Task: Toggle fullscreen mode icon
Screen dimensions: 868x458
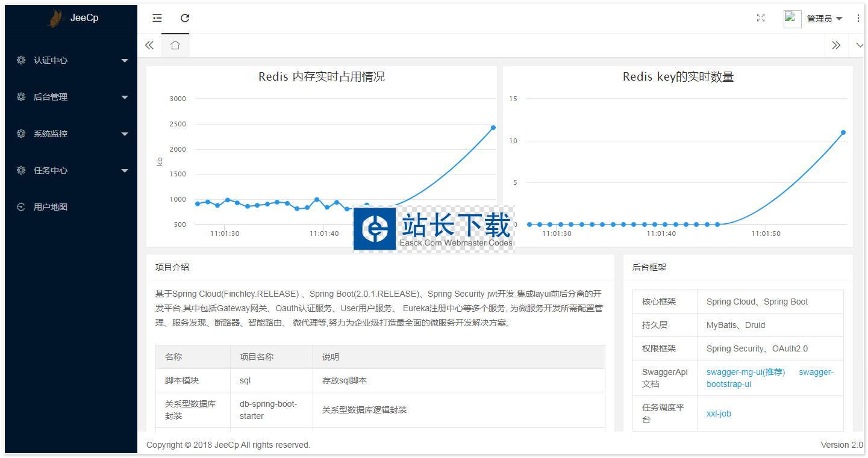Action: 761,18
